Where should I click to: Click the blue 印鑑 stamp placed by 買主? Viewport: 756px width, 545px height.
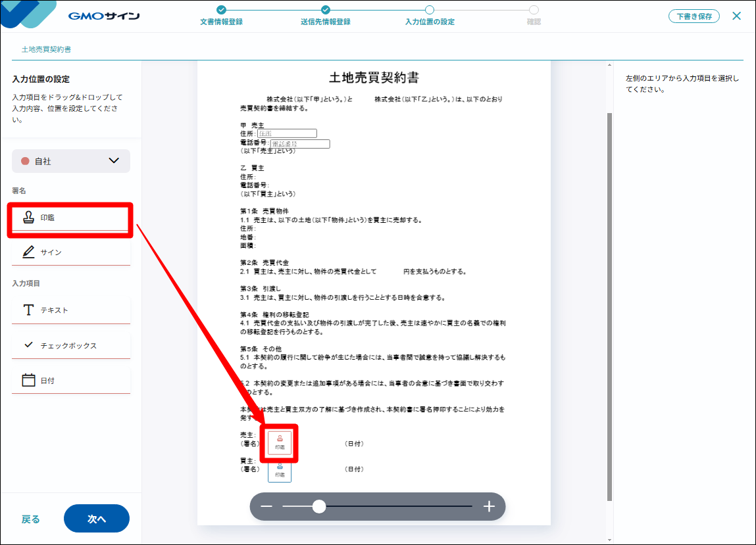[280, 471]
